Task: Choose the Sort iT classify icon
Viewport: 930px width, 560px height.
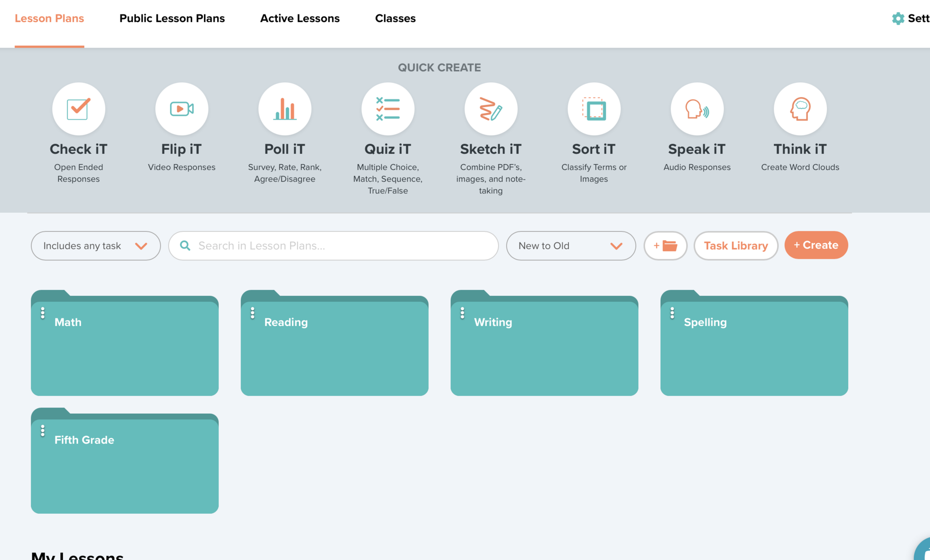Action: pyautogui.click(x=594, y=109)
